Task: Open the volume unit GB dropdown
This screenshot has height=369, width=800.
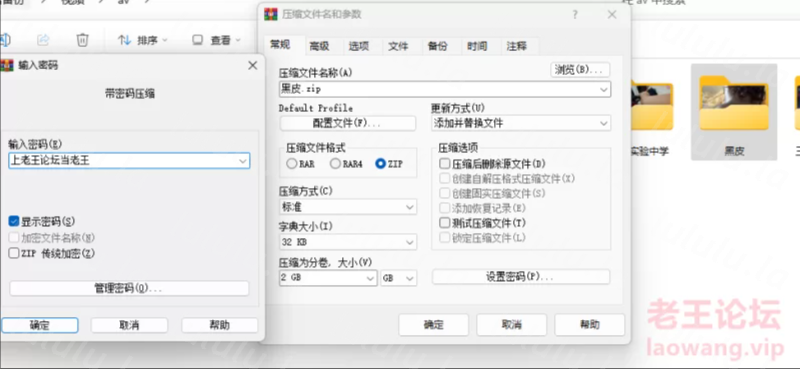Action: tap(398, 278)
